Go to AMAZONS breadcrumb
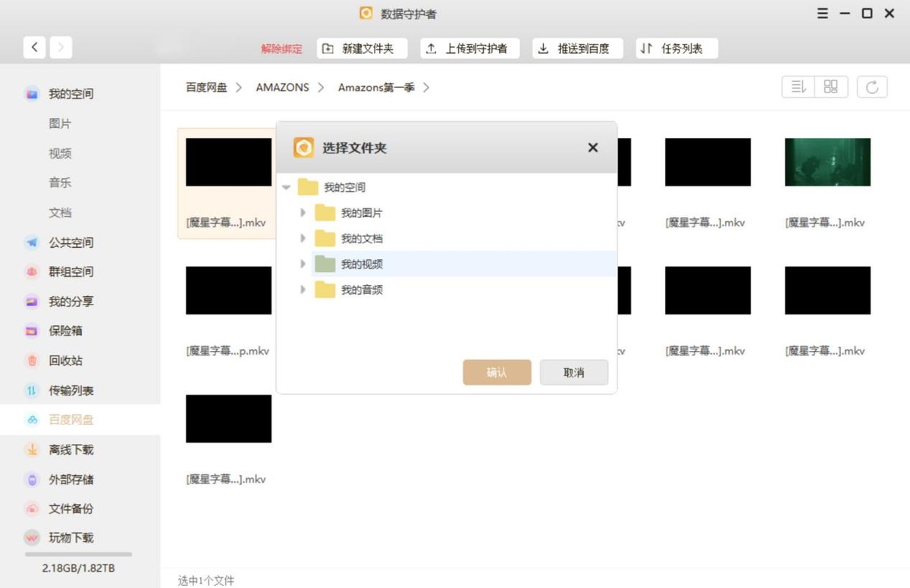 click(x=283, y=87)
